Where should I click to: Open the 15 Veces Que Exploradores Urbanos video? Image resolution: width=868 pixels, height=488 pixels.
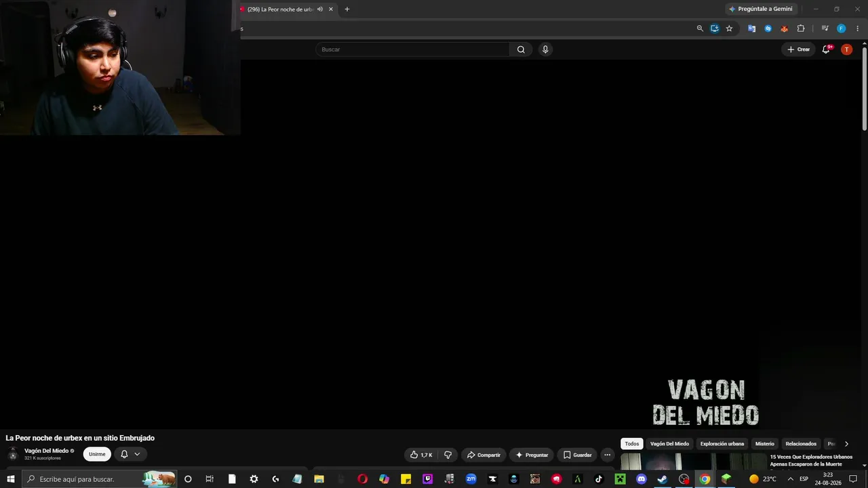click(x=811, y=460)
